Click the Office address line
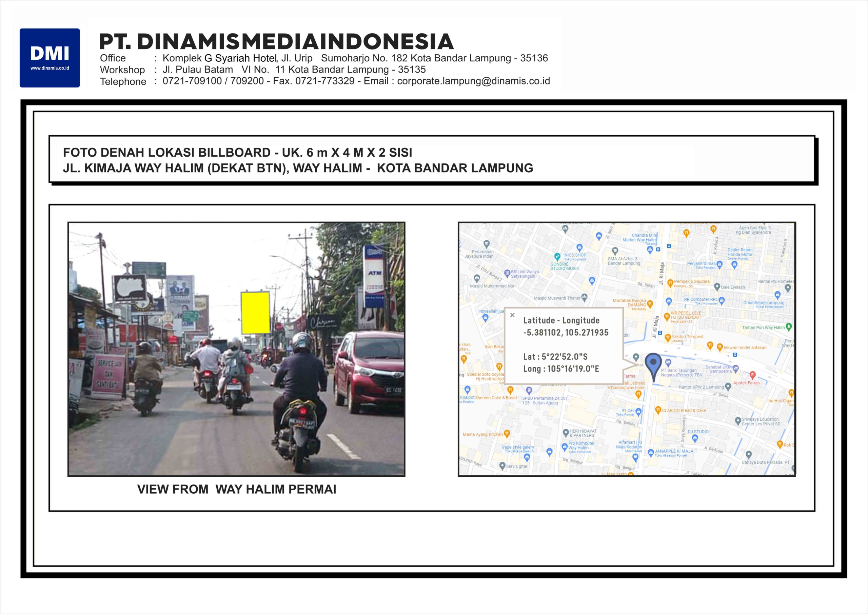The height and width of the screenshot is (614, 868). pyautogui.click(x=324, y=58)
